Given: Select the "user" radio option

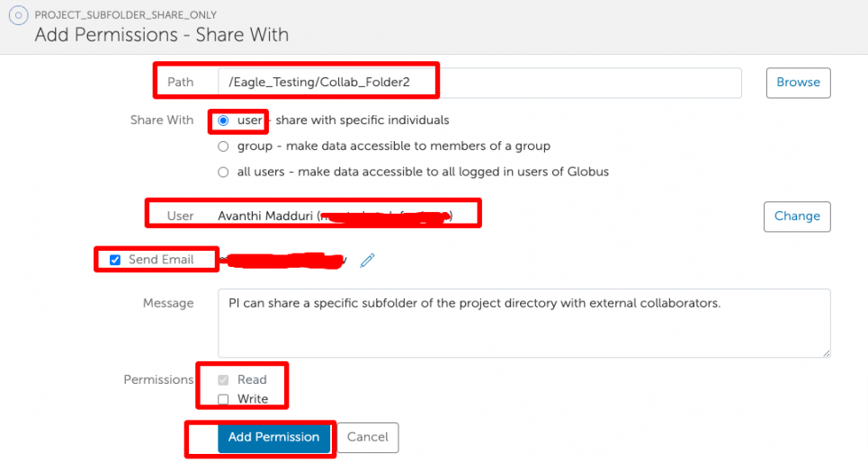Looking at the screenshot, I should click(x=223, y=120).
